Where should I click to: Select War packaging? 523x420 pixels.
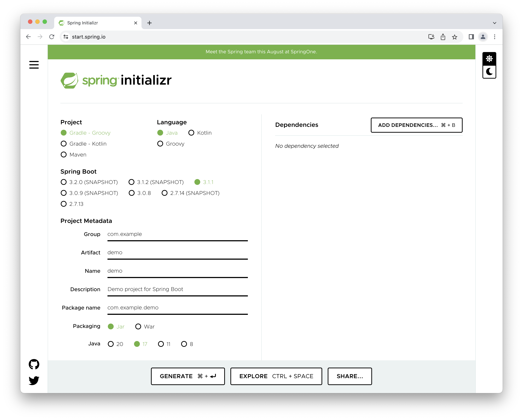point(145,326)
